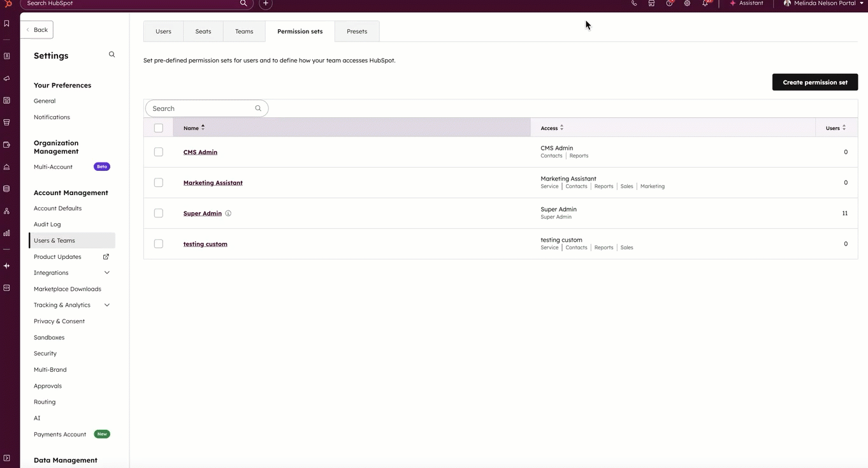The image size is (868, 468).
Task: Open the Reporting bar-chart icon in the sidebar
Action: pyautogui.click(x=6, y=233)
